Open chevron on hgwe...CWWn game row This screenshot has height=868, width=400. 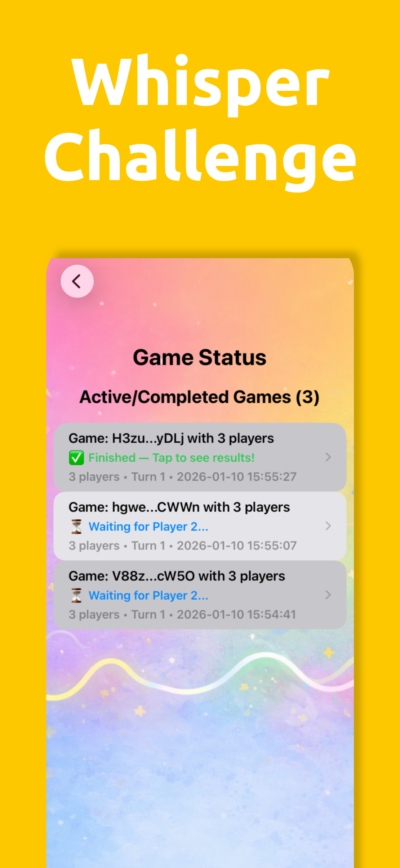(x=328, y=526)
